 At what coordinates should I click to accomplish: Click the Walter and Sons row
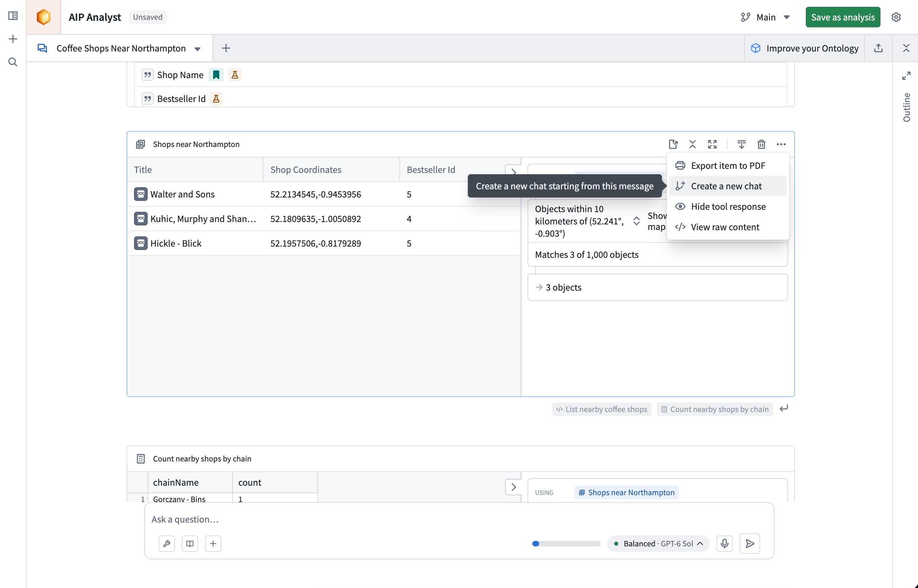coord(324,194)
